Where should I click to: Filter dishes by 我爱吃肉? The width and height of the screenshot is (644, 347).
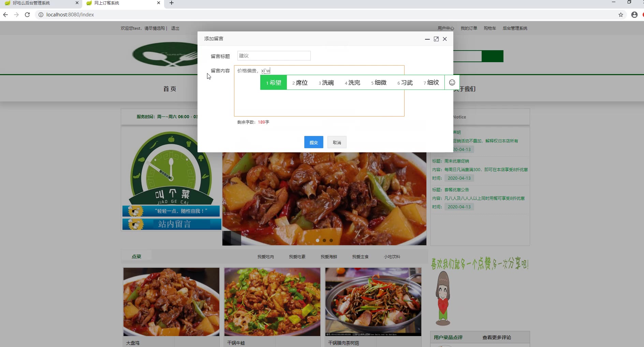(x=266, y=257)
